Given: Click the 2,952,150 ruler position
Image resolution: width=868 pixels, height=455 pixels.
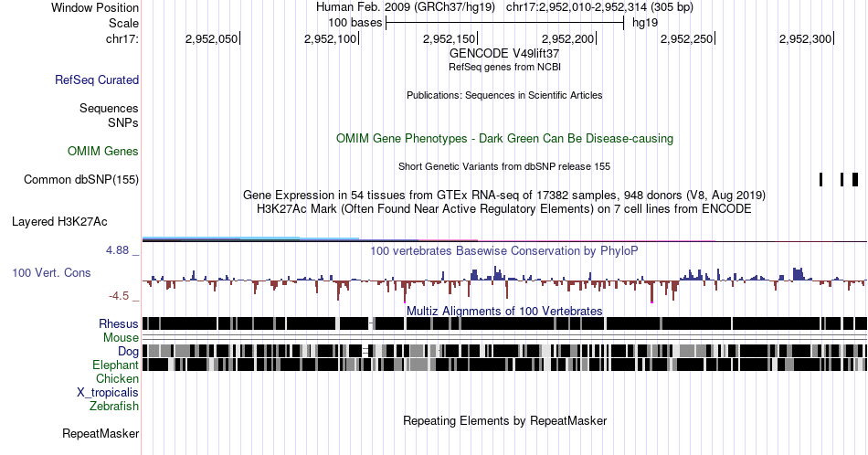Looking at the screenshot, I should [449, 38].
